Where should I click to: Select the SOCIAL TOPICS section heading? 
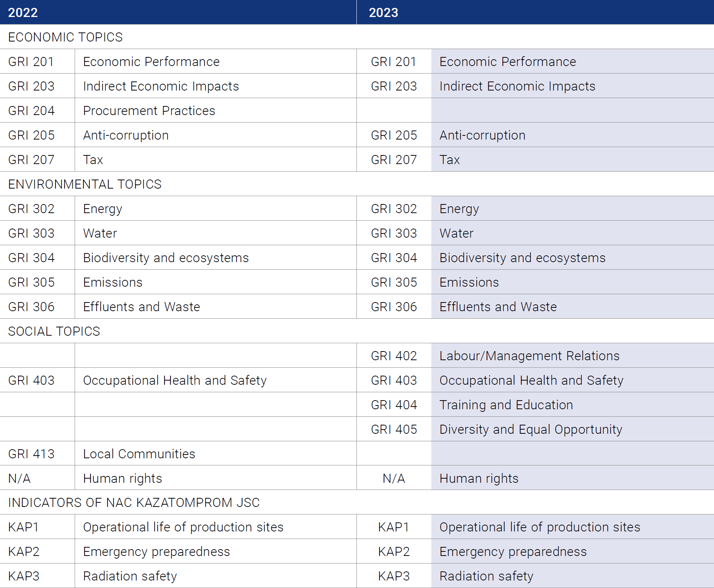[54, 331]
